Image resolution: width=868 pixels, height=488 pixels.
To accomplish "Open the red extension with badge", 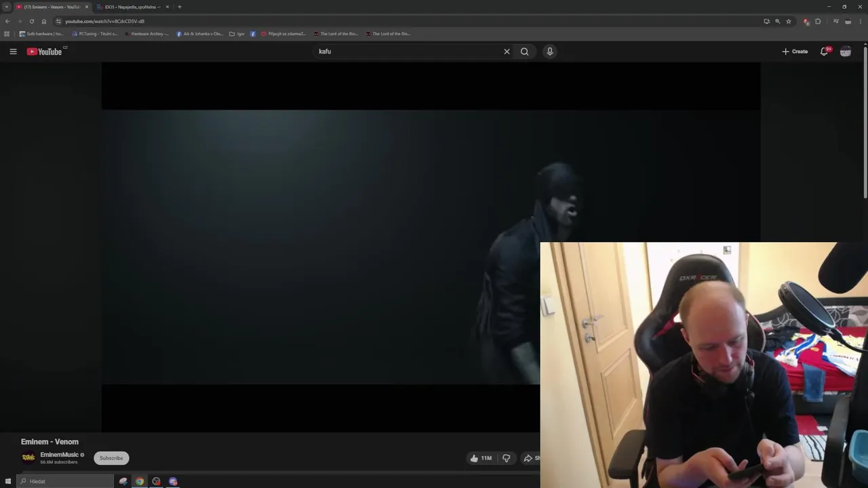I will click(x=806, y=21).
